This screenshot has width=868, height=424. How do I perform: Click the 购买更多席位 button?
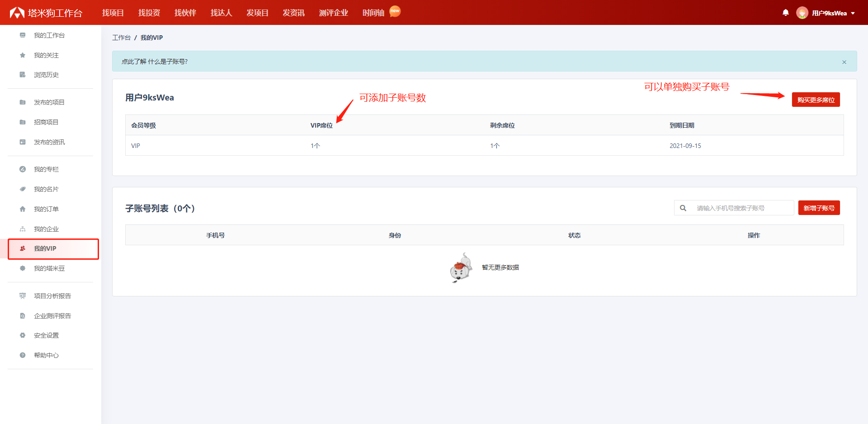point(816,100)
